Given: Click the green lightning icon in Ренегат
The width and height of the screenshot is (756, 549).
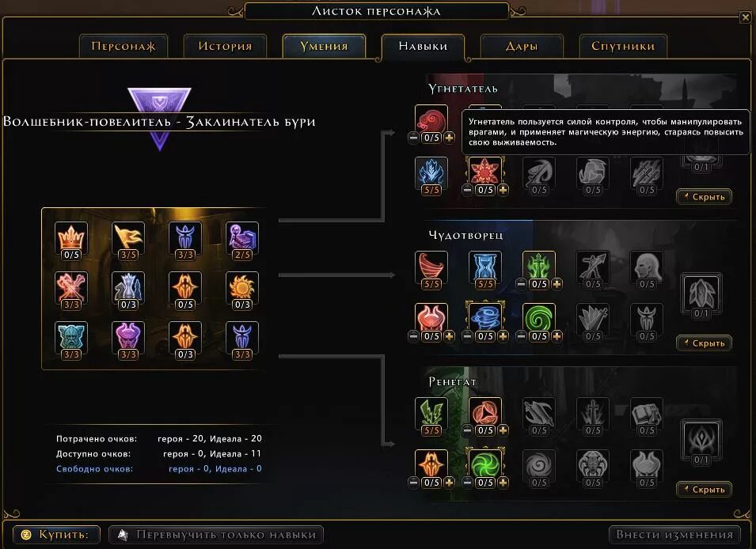Looking at the screenshot, I should (x=431, y=413).
